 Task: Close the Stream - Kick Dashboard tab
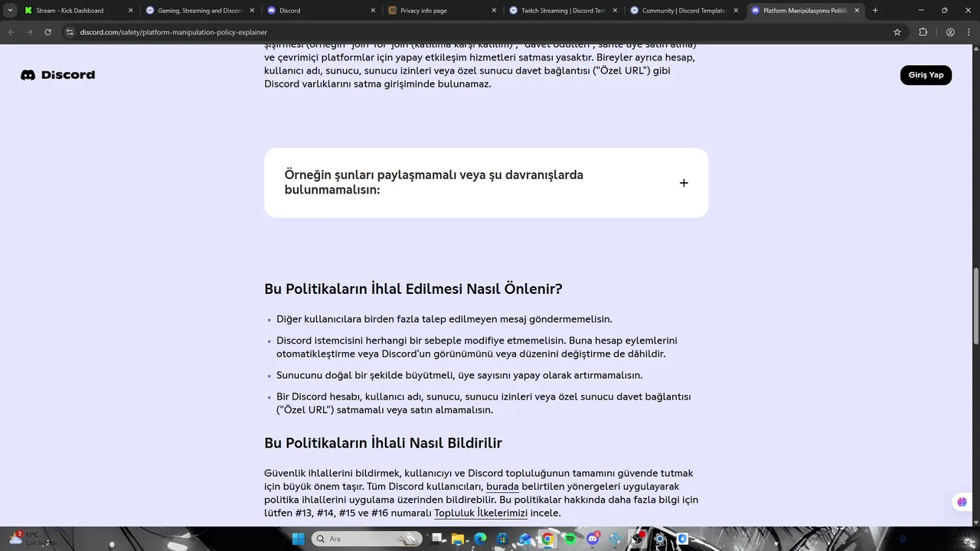pos(130,11)
